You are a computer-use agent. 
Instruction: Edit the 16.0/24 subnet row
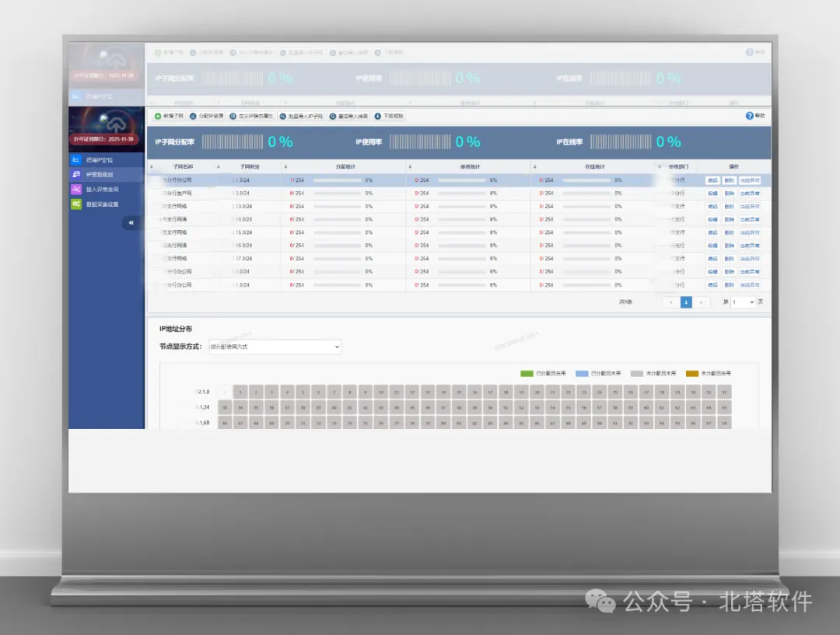coord(712,246)
